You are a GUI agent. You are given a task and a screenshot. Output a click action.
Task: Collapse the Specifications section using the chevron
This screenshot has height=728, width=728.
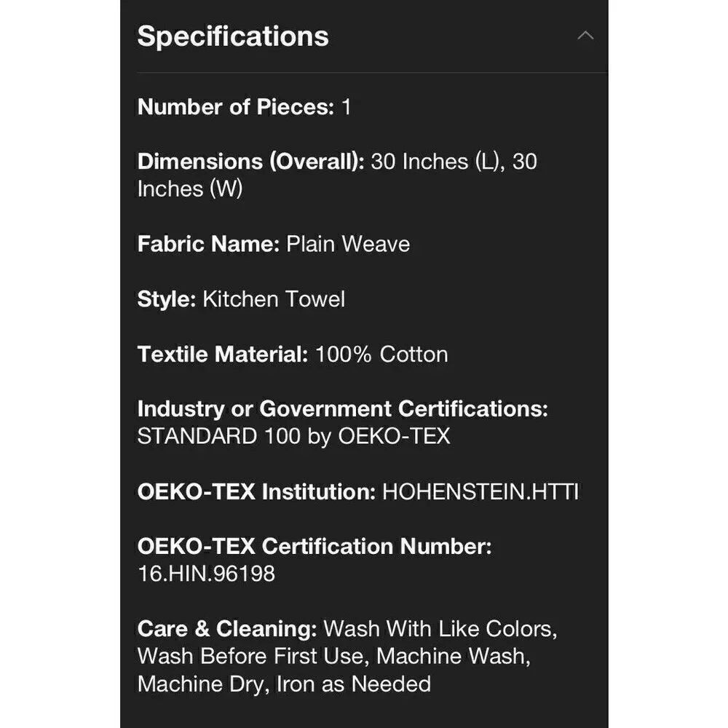[x=585, y=35]
